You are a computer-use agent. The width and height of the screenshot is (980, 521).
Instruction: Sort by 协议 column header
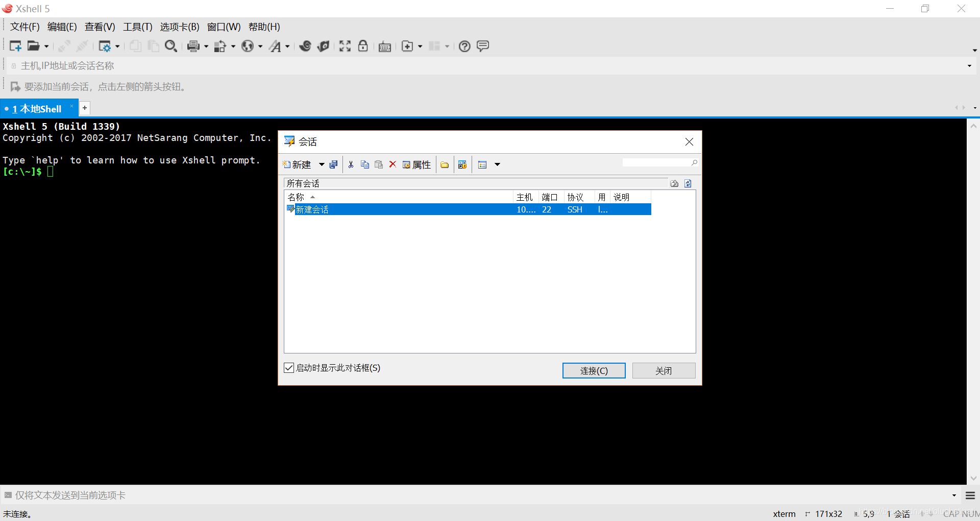579,197
